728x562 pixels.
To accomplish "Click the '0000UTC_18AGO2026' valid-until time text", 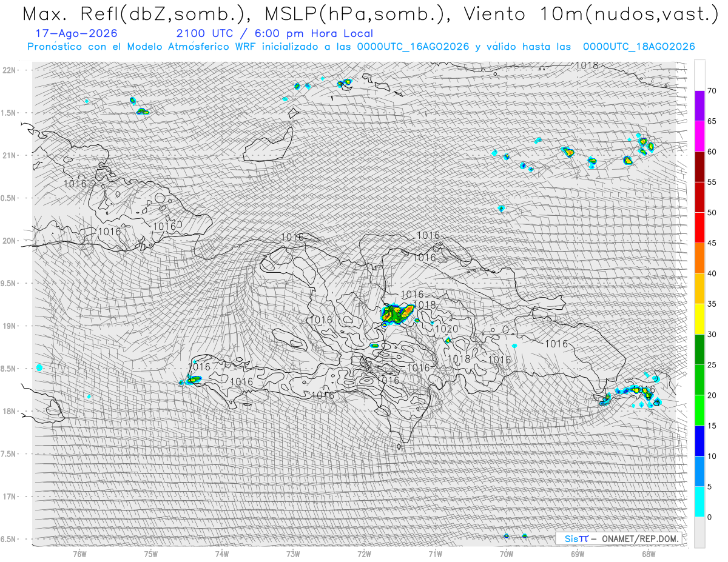I will click(x=639, y=47).
